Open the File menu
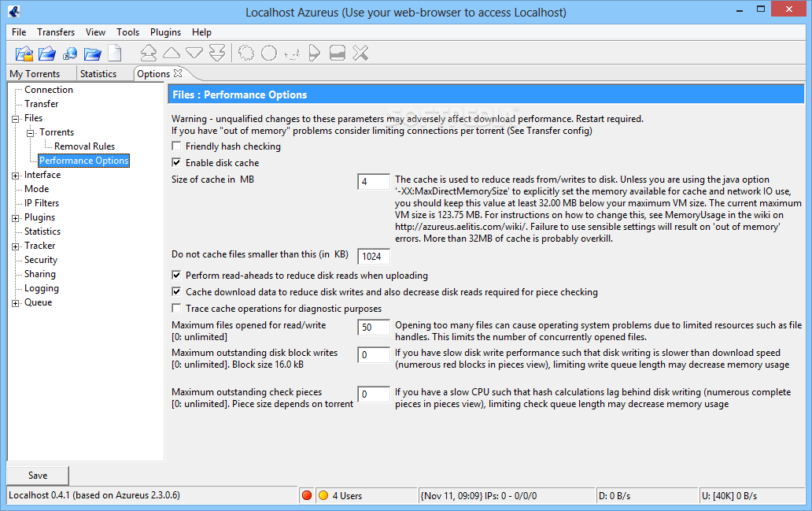The width and height of the screenshot is (812, 511). click(x=19, y=32)
